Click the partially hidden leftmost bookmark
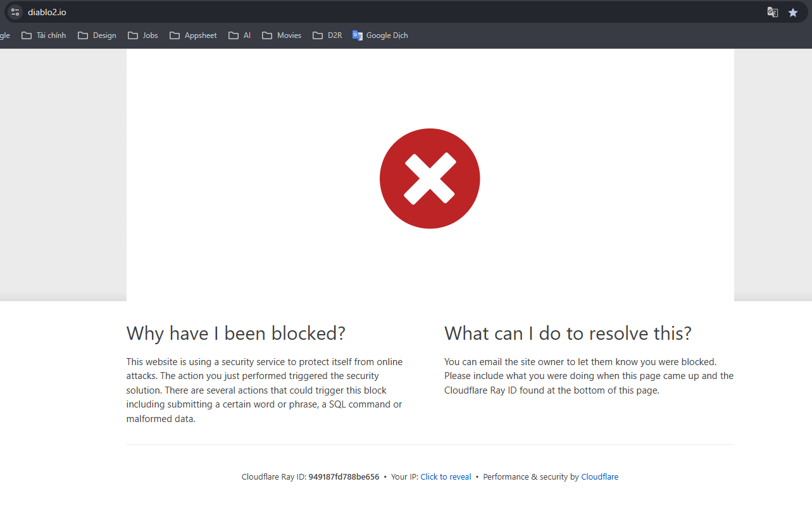Screen dimensions: 812x510 4,35
